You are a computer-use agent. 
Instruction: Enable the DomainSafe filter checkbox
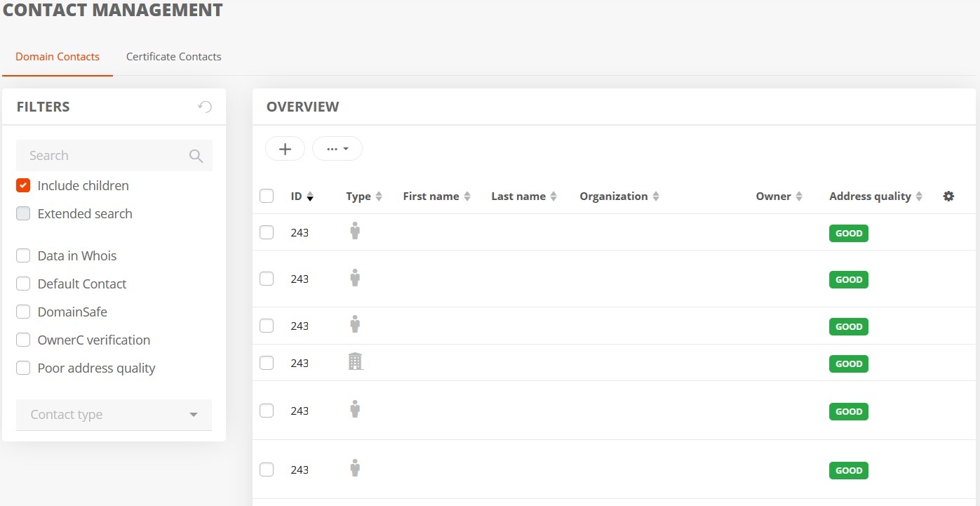point(23,312)
